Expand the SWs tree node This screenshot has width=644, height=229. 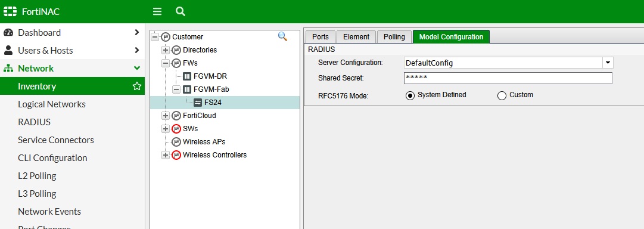pyautogui.click(x=166, y=129)
